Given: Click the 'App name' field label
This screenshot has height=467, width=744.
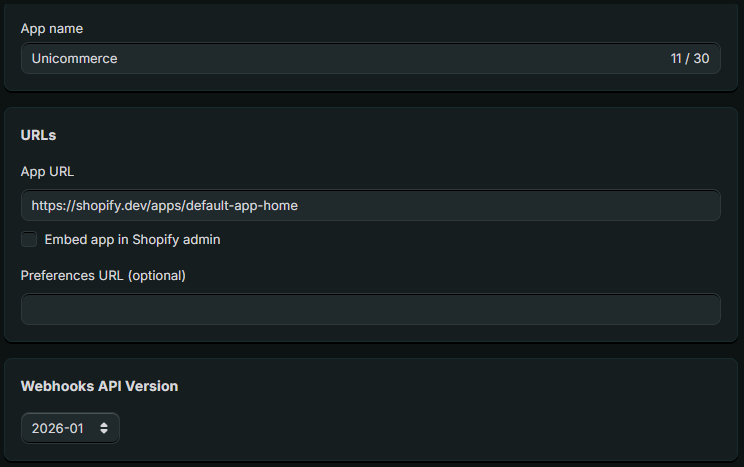Looking at the screenshot, I should click(x=52, y=28).
